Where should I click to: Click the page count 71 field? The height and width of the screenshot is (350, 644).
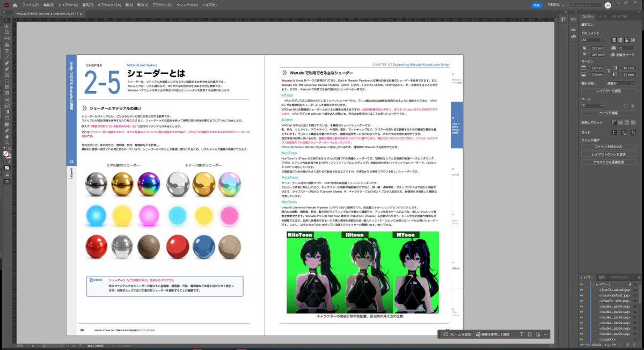626,48
